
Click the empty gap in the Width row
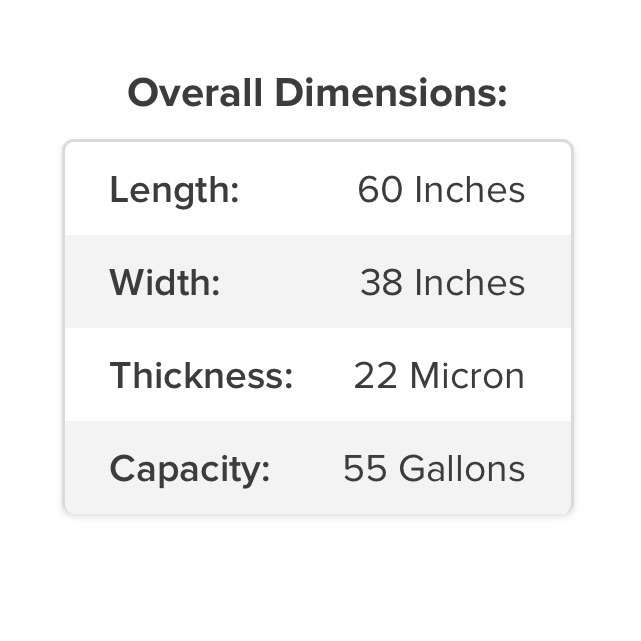(x=290, y=283)
